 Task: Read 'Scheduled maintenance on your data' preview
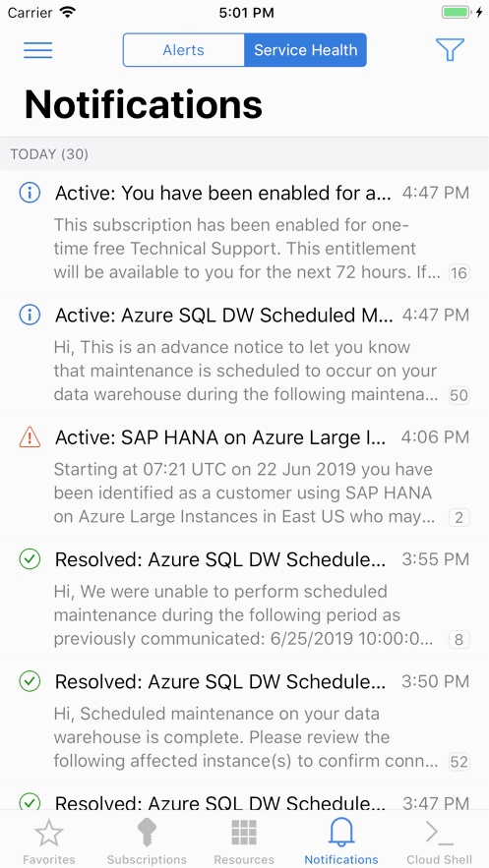click(246, 737)
